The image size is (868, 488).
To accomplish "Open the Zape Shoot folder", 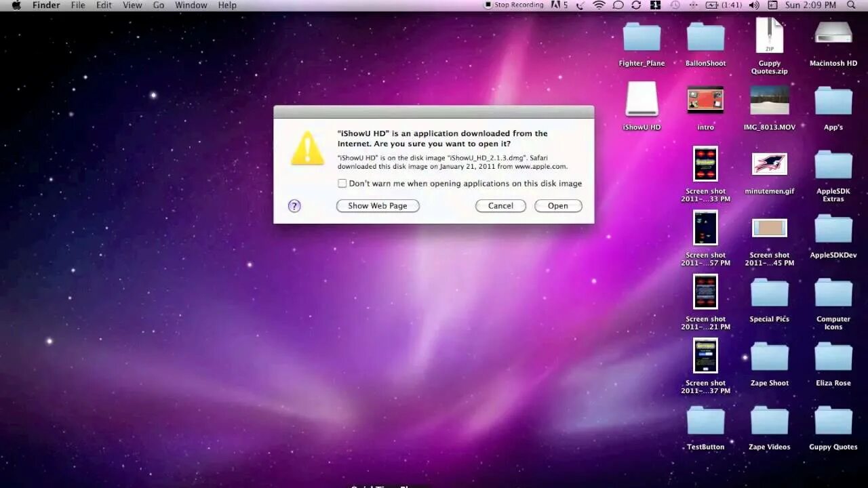I will tap(770, 357).
